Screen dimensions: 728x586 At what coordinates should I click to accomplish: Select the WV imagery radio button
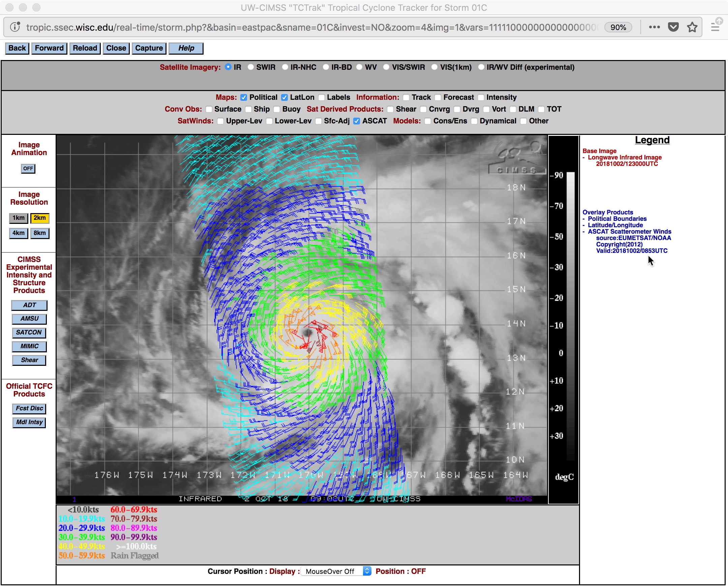[x=359, y=67]
